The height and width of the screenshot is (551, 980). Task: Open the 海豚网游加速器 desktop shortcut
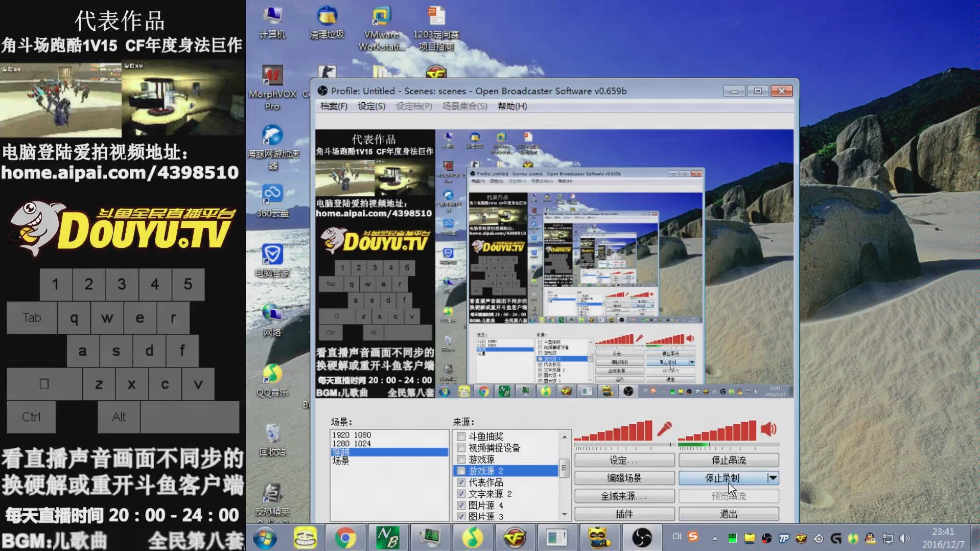point(273,147)
